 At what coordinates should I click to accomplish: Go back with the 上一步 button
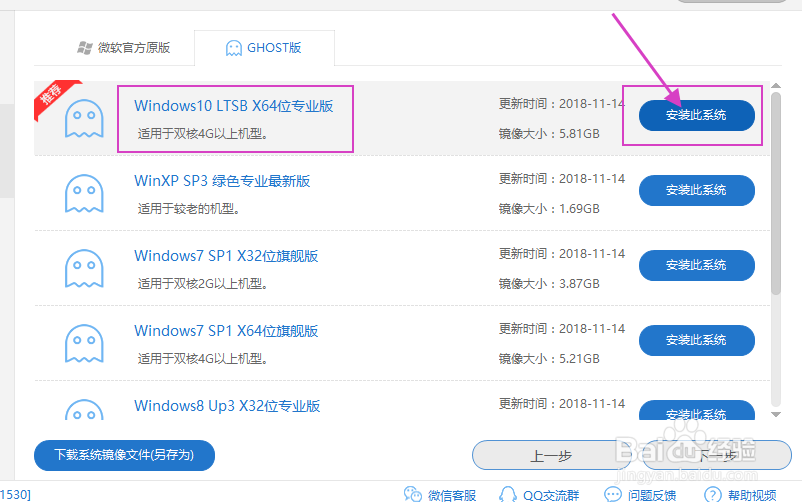pyautogui.click(x=551, y=455)
